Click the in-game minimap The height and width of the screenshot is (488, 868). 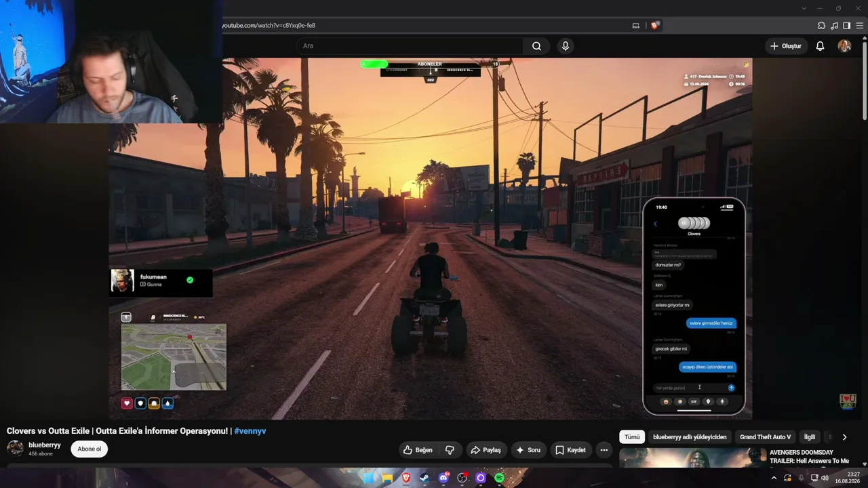click(174, 357)
